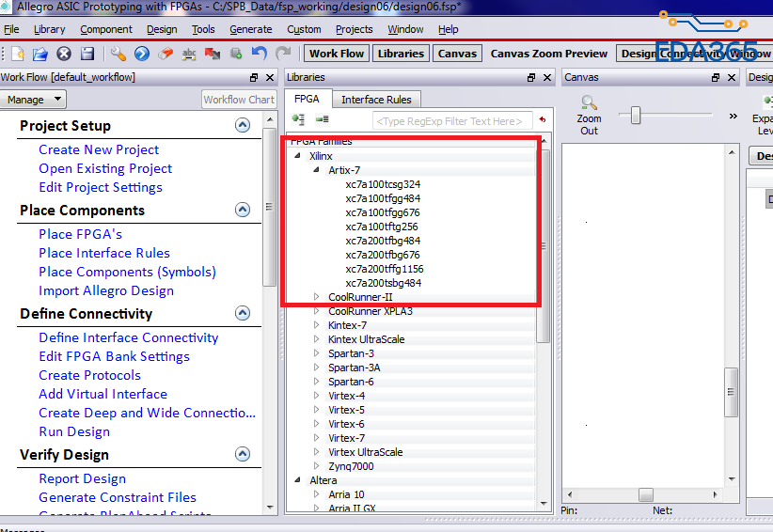Collapse the Define Connectivity section

coord(242,313)
